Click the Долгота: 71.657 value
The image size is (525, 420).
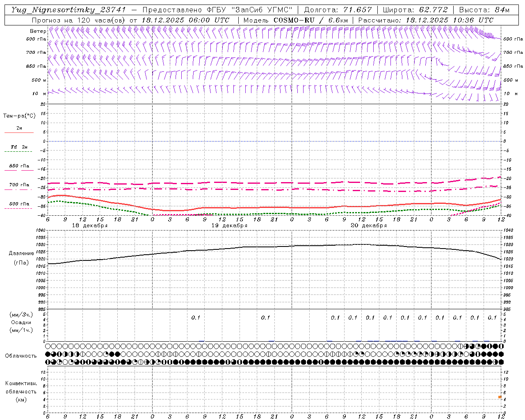[x=338, y=10]
